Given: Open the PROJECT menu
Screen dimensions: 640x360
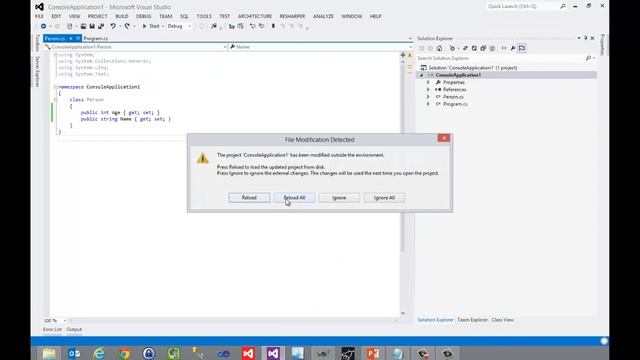Looking at the screenshot, I should point(98,16).
